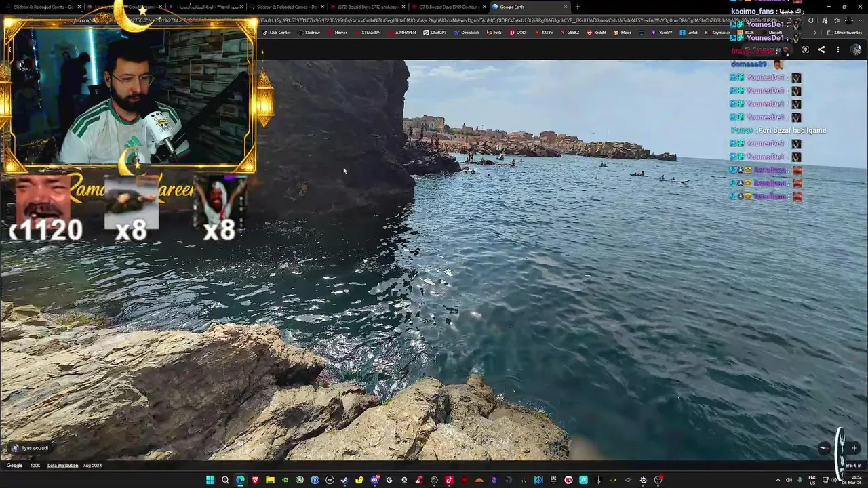Open the Reddit bookmark
Screen dimensions: 868x488
pos(597,33)
